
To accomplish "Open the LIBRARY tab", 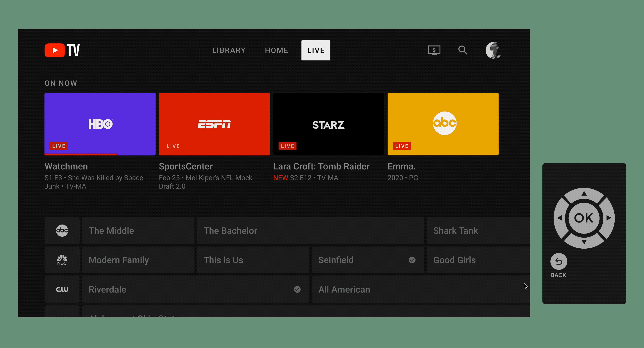I will (229, 50).
